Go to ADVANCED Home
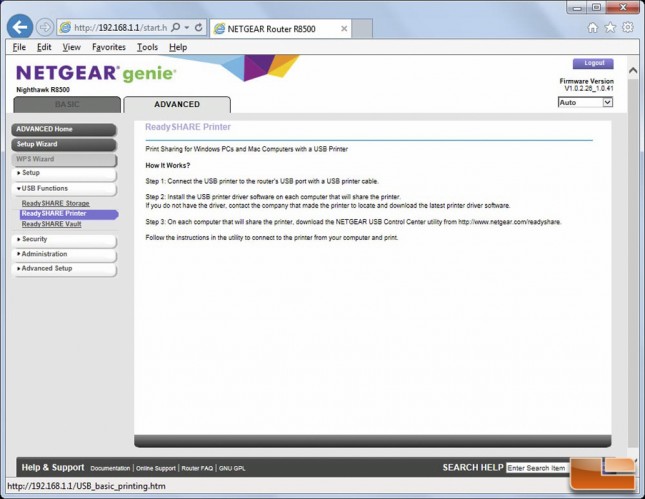 (x=64, y=129)
